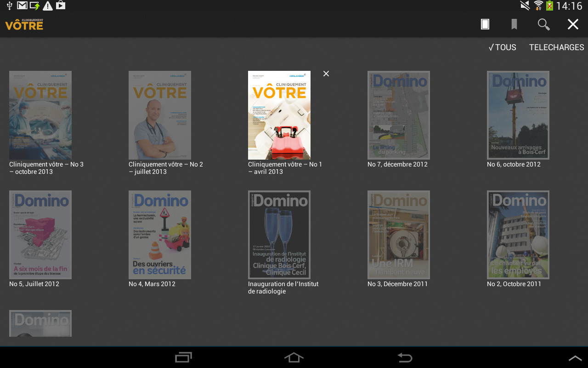Image resolution: width=588 pixels, height=368 pixels.
Task: Click the title 'Cliniquement vôtre – No 1 – avril 2013'
Action: pos(285,168)
